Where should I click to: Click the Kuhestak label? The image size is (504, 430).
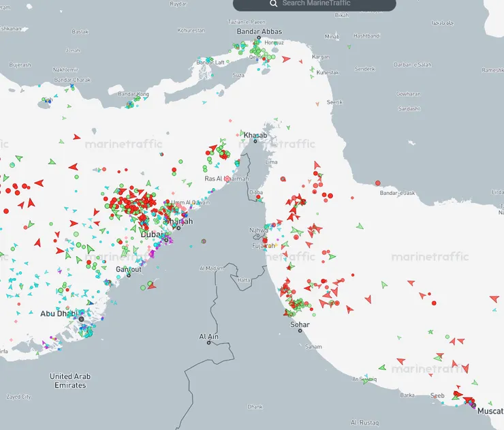328,72
